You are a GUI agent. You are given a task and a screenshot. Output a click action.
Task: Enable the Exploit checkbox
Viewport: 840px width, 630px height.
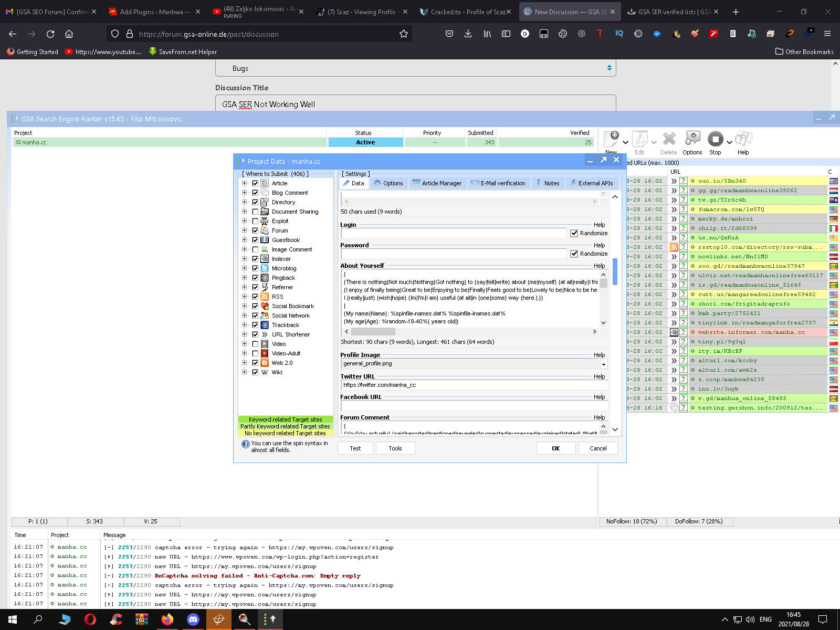pyautogui.click(x=255, y=221)
